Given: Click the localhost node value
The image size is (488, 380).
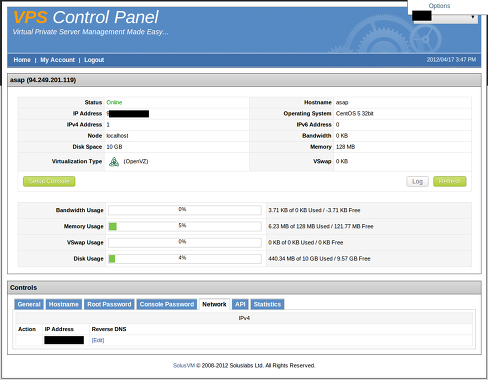Looking at the screenshot, I should [x=117, y=136].
